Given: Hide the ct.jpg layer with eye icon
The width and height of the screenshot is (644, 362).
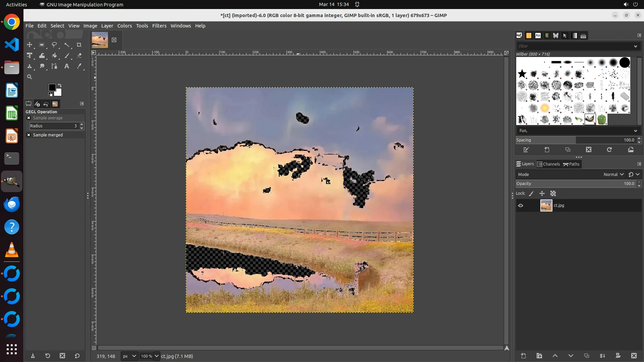Looking at the screenshot, I should click(521, 205).
